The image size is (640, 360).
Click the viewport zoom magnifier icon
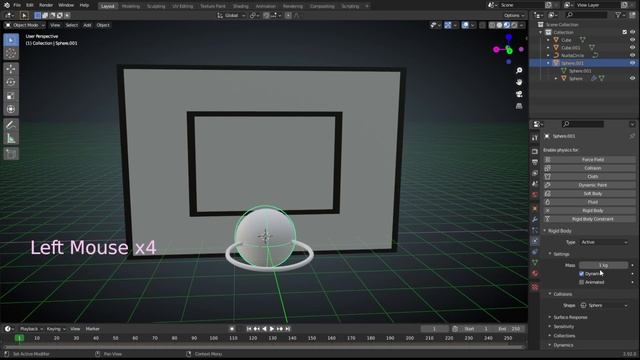[x=519, y=71]
